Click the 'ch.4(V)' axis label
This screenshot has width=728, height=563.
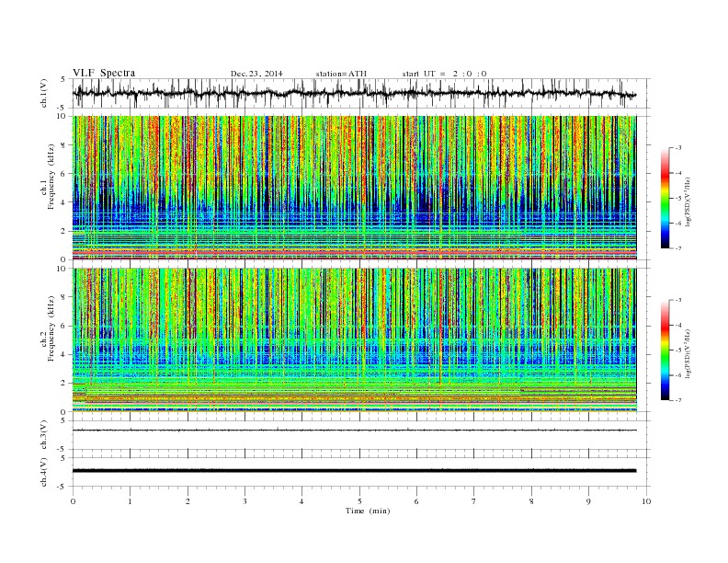44,472
